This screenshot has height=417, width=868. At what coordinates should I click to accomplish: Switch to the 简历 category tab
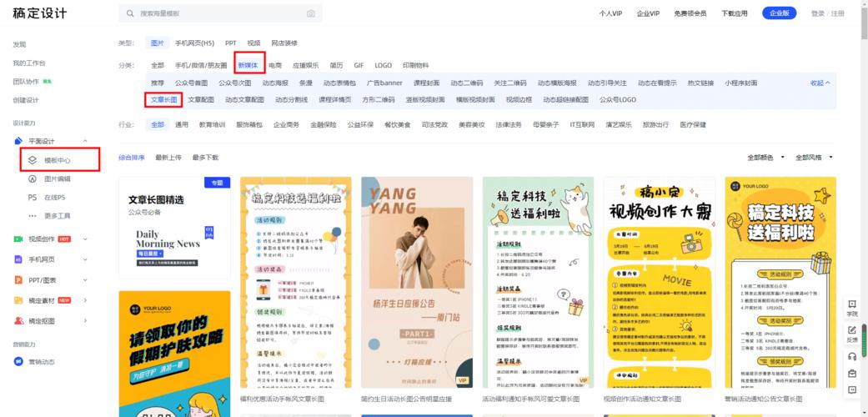[337, 65]
